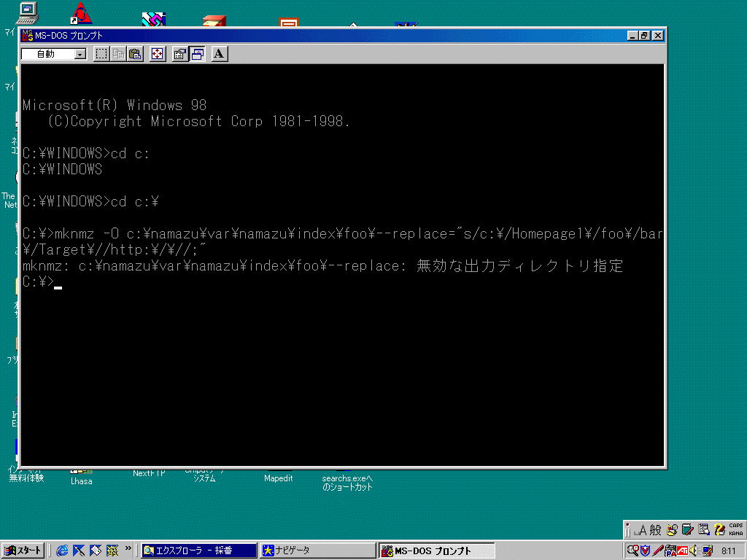This screenshot has height=560, width=747.
Task: Click the antivirus shield tray icon
Action: tap(645, 551)
